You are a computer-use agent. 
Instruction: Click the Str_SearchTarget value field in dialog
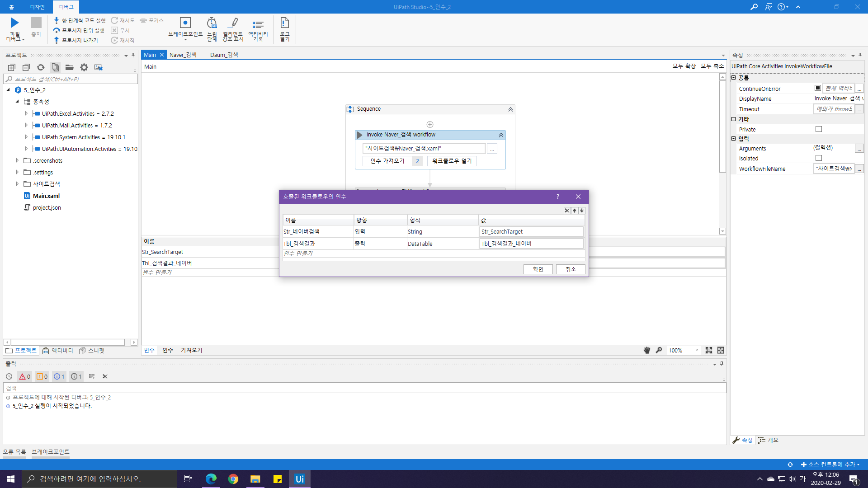pyautogui.click(x=531, y=232)
